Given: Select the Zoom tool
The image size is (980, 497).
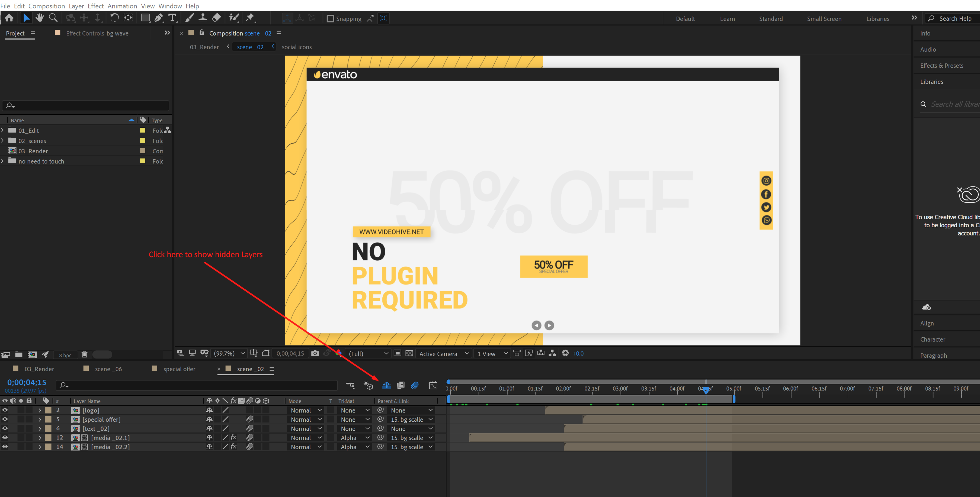Looking at the screenshot, I should (x=53, y=18).
